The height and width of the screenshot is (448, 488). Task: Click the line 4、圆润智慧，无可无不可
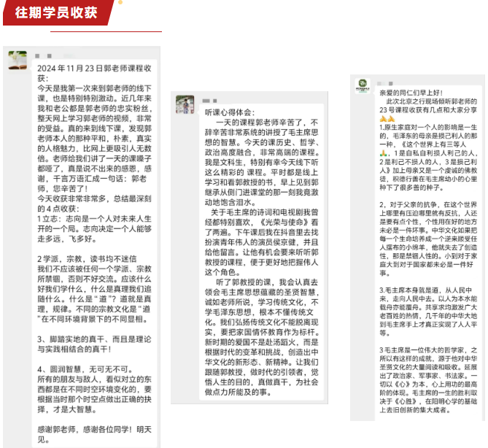85,369
